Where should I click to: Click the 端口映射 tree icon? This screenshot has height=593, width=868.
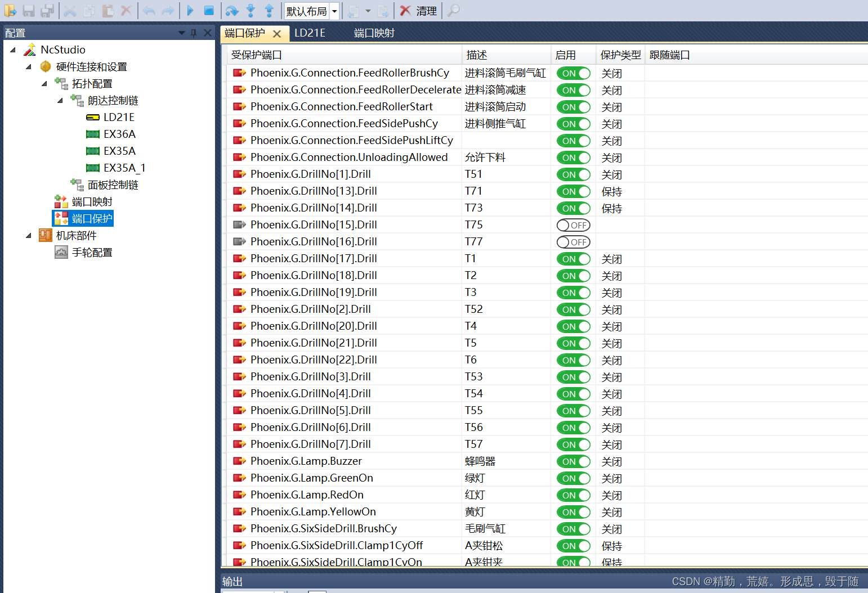(x=61, y=201)
